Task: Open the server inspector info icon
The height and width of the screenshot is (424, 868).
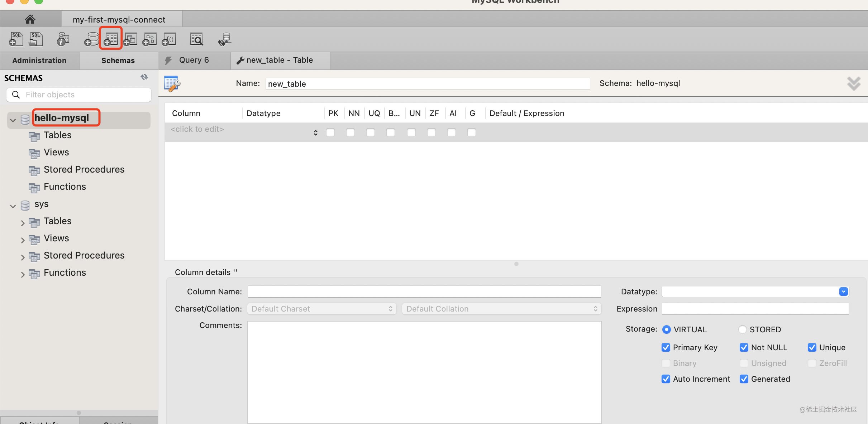Action: click(x=63, y=39)
